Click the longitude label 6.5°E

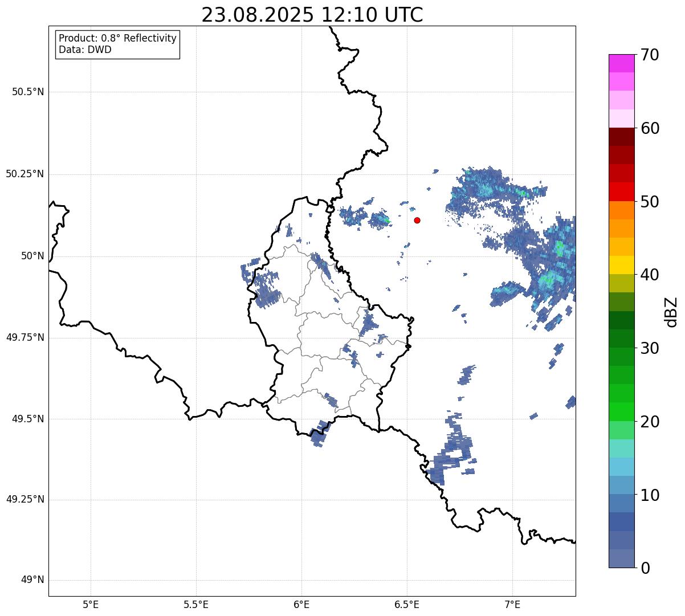407,604
